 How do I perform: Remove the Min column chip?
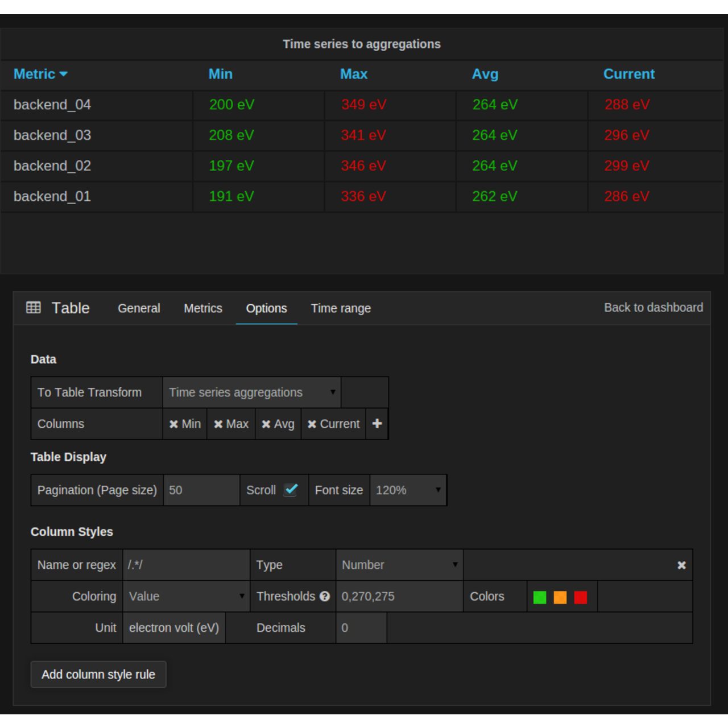173,424
